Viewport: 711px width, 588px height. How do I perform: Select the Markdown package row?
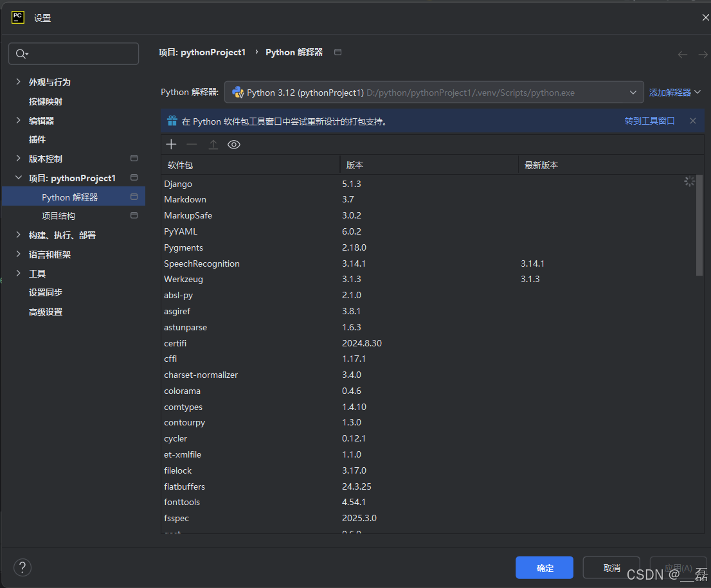point(428,199)
